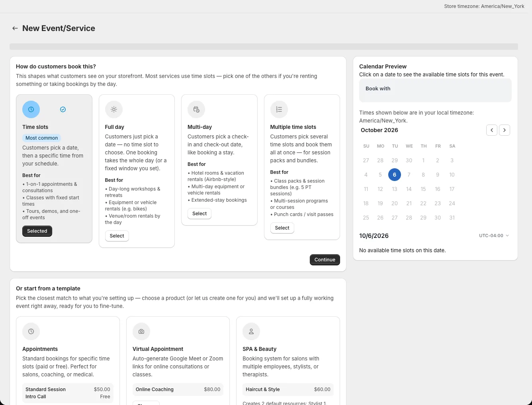Click the Appointments template clock icon
Screen dimensions: 532x405
31,331
